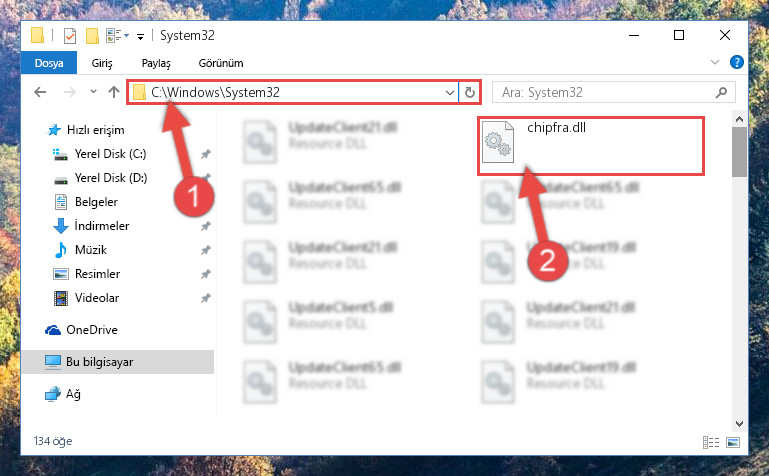This screenshot has width=769, height=476.
Task: Switch to the Görünüm tab
Action: (x=221, y=63)
